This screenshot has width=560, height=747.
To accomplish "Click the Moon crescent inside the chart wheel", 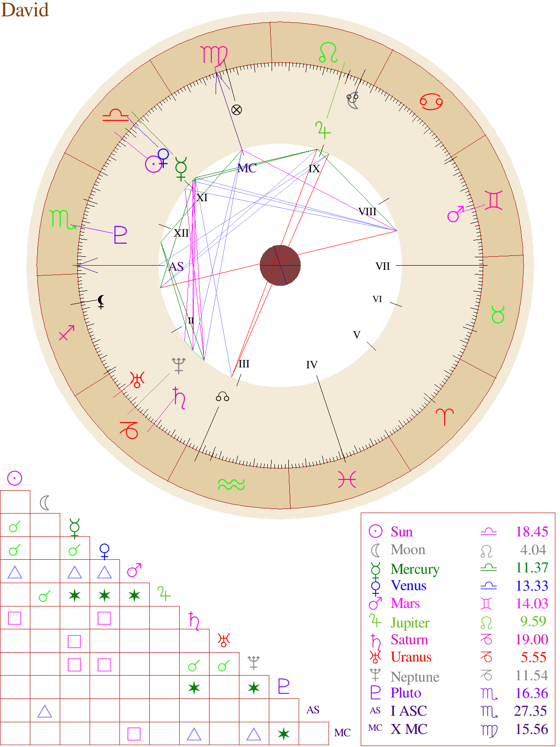I will (353, 101).
